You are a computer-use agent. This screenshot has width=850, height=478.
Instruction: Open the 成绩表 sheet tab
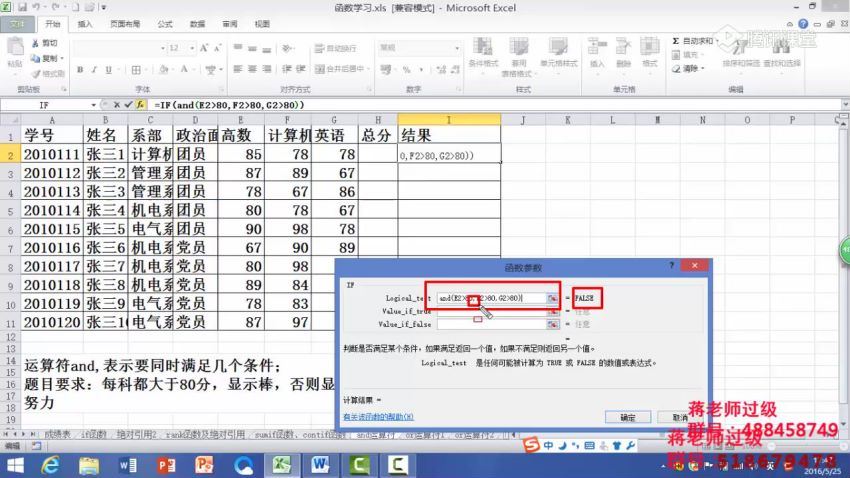point(57,434)
